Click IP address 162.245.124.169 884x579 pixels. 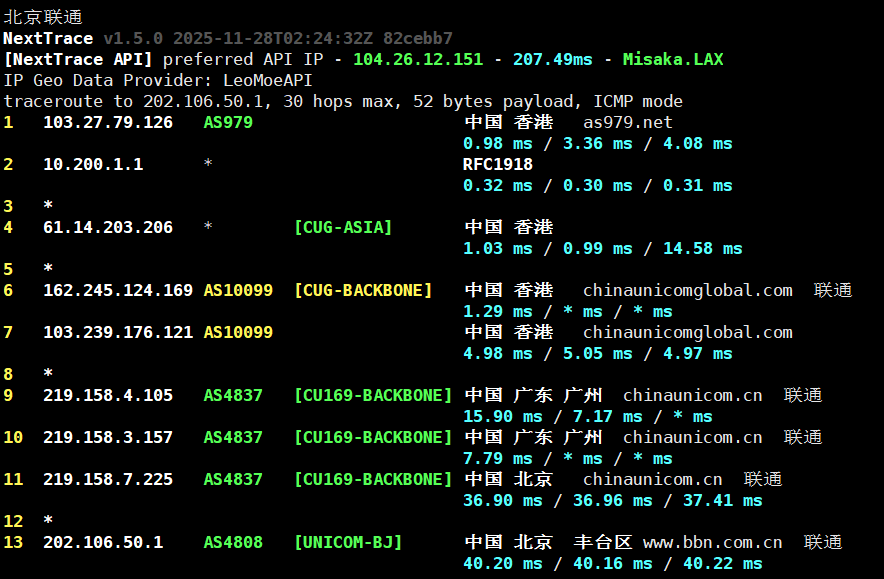[x=117, y=290]
